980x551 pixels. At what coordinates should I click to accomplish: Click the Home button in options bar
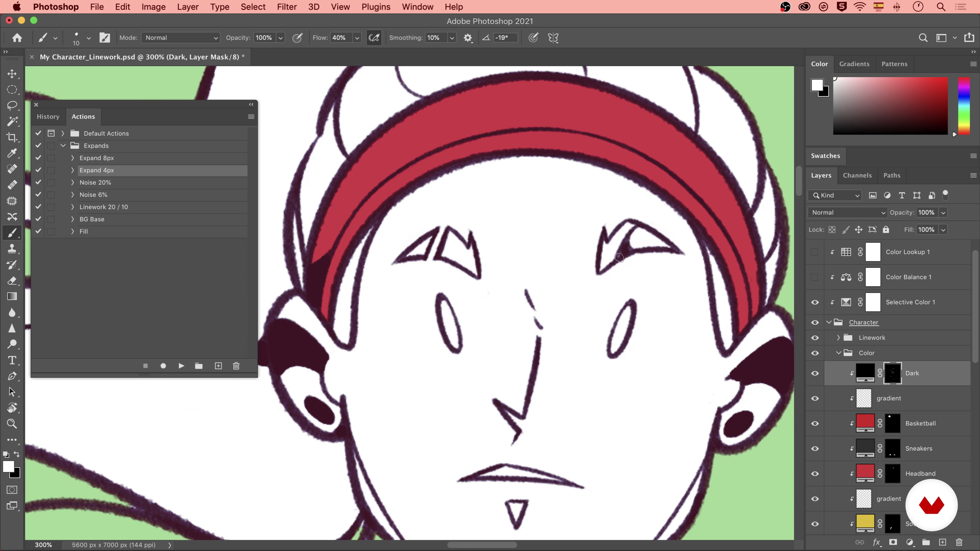point(17,38)
